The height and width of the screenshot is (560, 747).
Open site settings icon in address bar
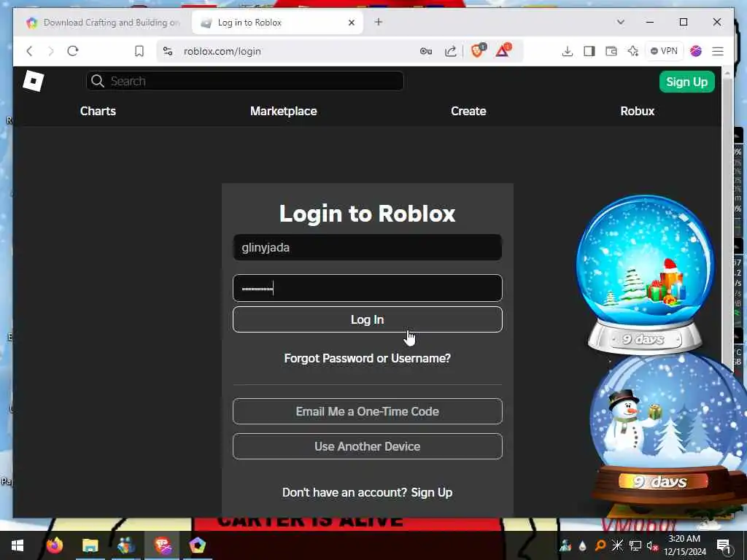pos(168,51)
